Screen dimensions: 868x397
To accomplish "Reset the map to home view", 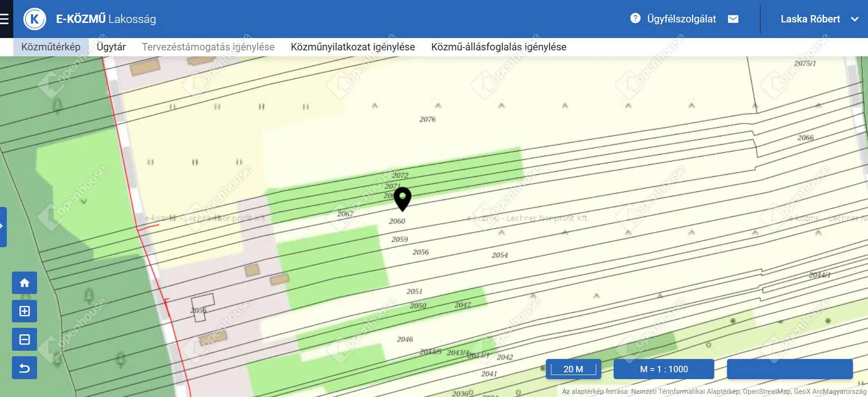I will point(25,283).
